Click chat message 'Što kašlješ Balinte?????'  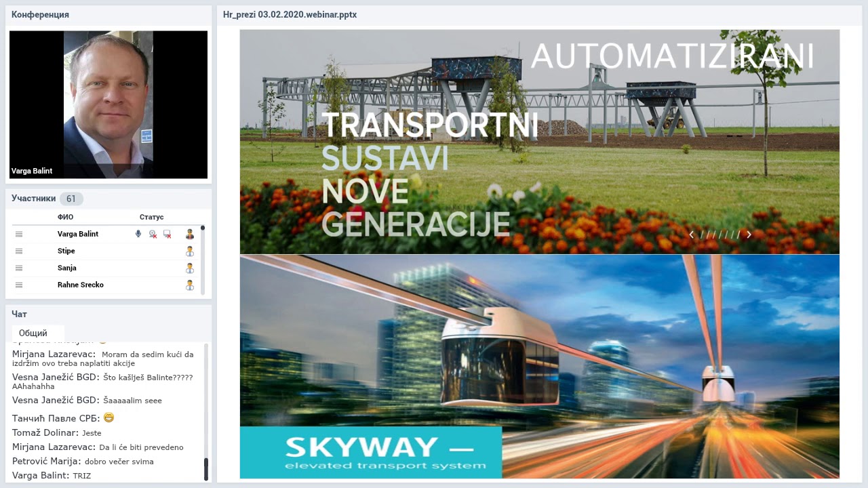point(148,378)
